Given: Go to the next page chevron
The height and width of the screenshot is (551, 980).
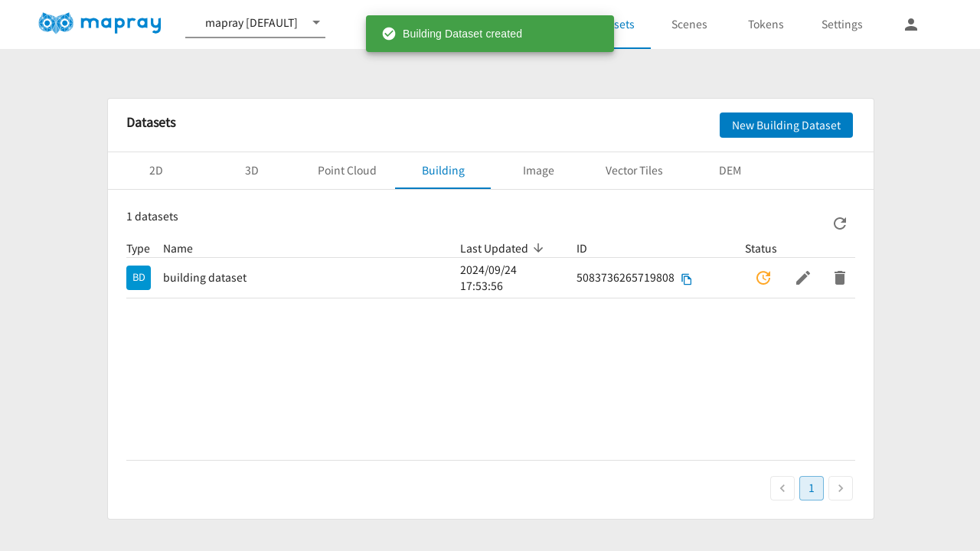Looking at the screenshot, I should 840,488.
